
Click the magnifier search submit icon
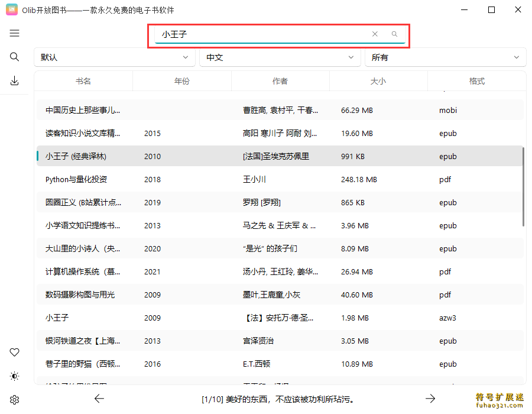[394, 34]
